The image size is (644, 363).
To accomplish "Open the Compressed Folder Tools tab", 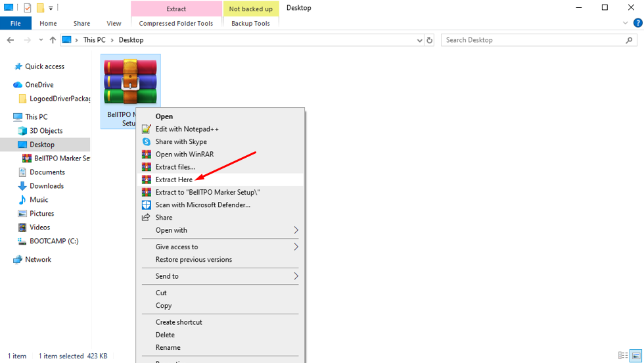I will (176, 24).
